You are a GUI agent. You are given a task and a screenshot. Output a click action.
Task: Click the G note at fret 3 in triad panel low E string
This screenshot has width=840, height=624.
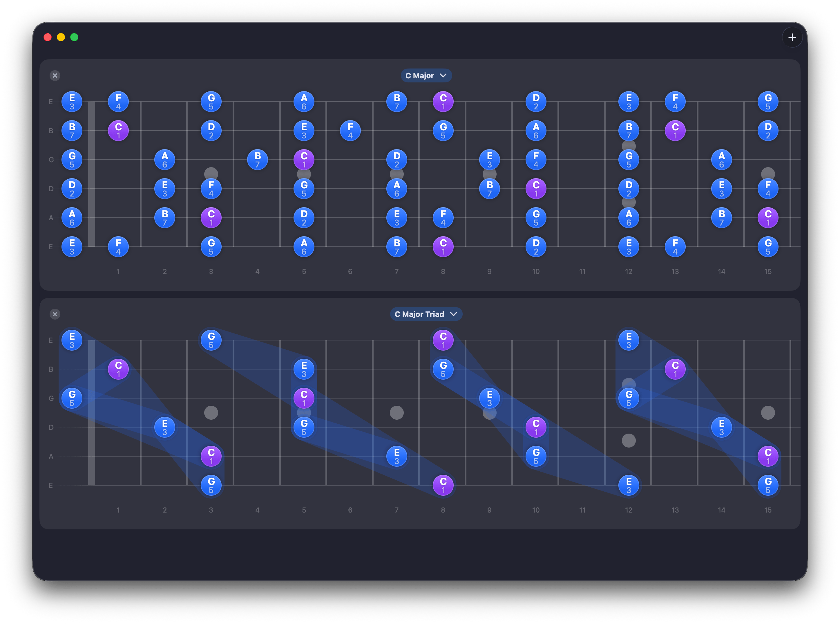click(x=211, y=486)
